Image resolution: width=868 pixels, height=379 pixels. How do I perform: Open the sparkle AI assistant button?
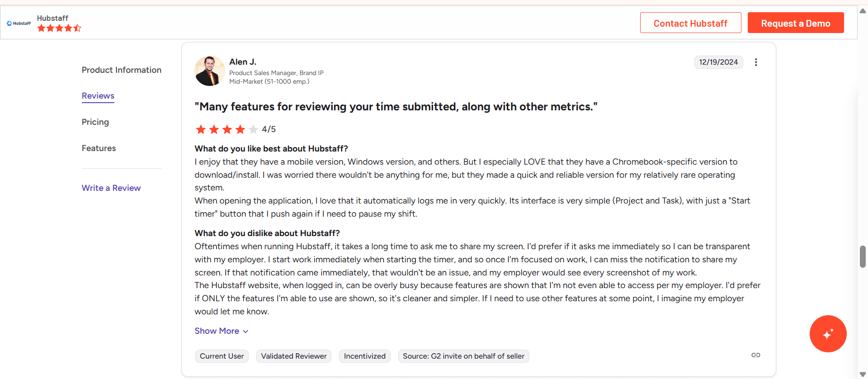tap(828, 334)
